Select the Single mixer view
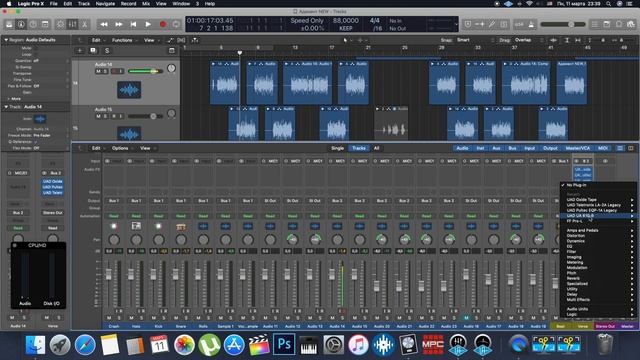This screenshot has height=360, width=640. pyautogui.click(x=337, y=148)
